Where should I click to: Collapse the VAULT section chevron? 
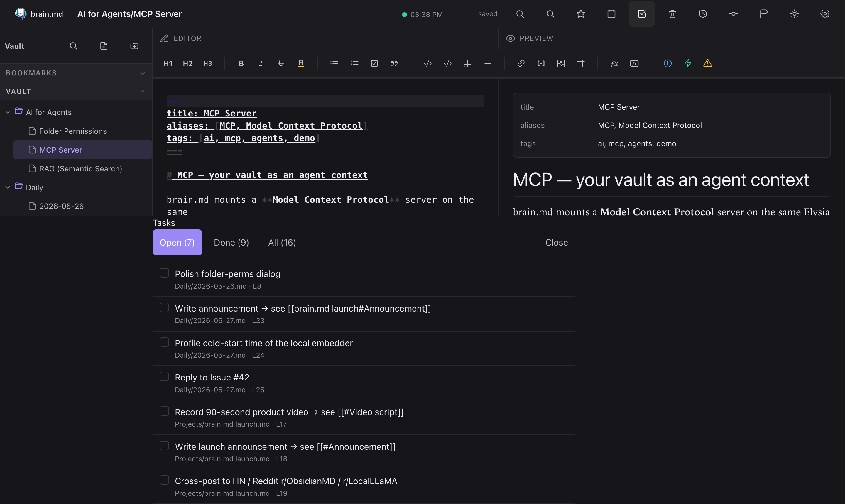point(143,91)
